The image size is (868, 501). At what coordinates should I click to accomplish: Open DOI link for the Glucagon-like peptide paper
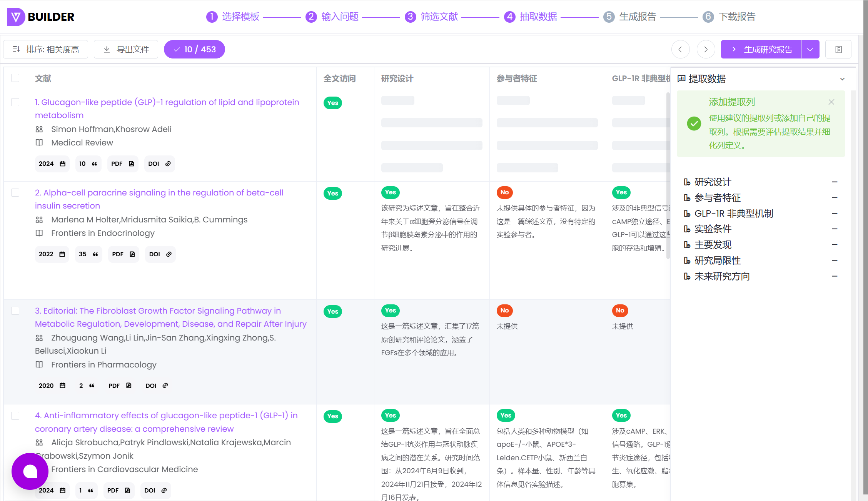(x=159, y=164)
